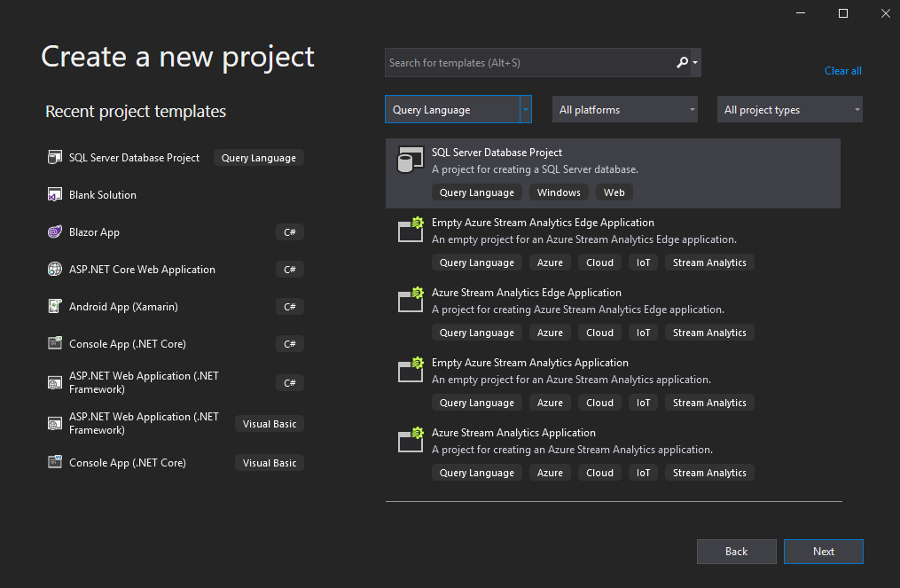The image size is (900, 588).
Task: Select the Azure Stream Analytics Application template
Action: click(x=513, y=433)
